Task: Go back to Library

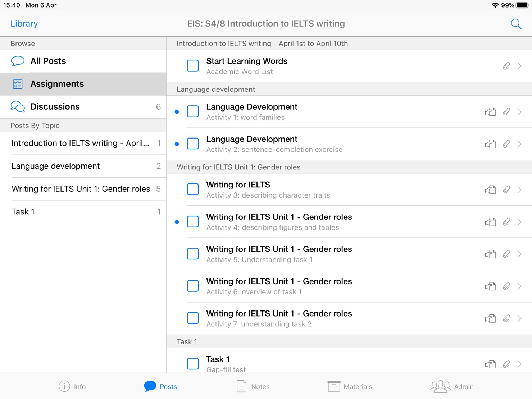Action: [24, 24]
